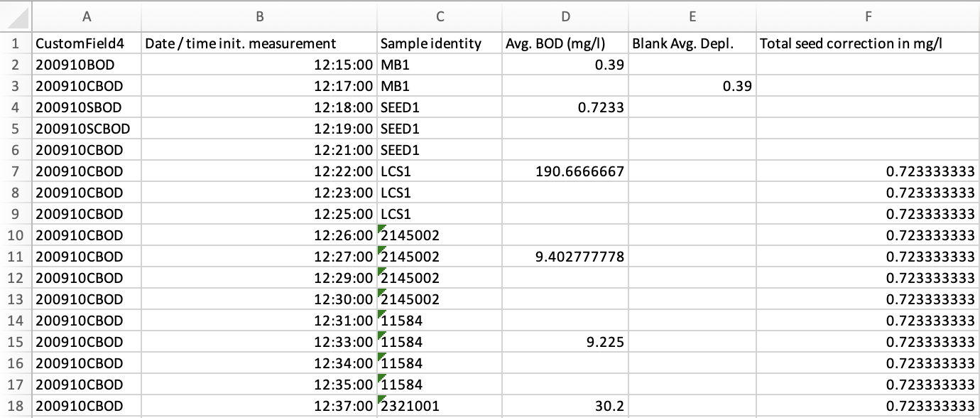Click the cell showing 9.402777778
Image resolution: width=980 pixels, height=418 pixels.
point(565,256)
